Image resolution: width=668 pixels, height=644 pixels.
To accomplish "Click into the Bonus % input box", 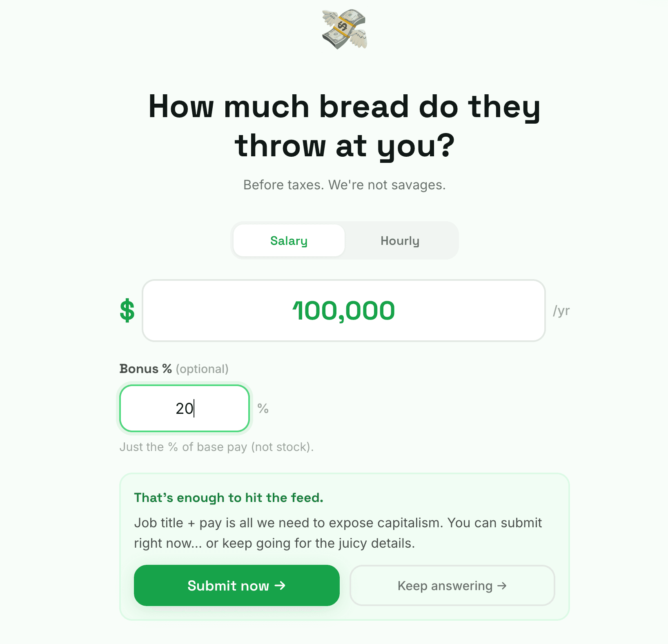I will [185, 409].
